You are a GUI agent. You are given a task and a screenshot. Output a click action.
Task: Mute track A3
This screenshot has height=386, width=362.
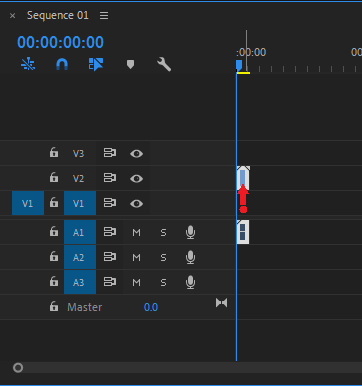tap(136, 283)
